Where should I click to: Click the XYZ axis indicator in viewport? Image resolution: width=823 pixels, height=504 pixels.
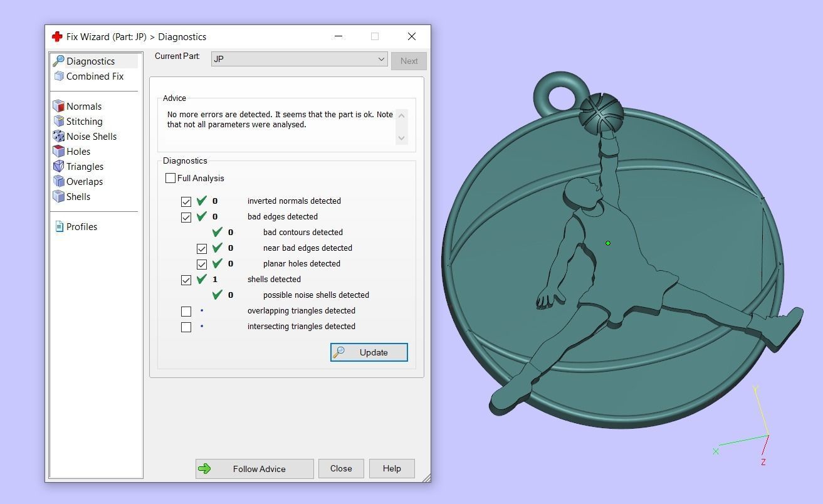click(x=742, y=426)
